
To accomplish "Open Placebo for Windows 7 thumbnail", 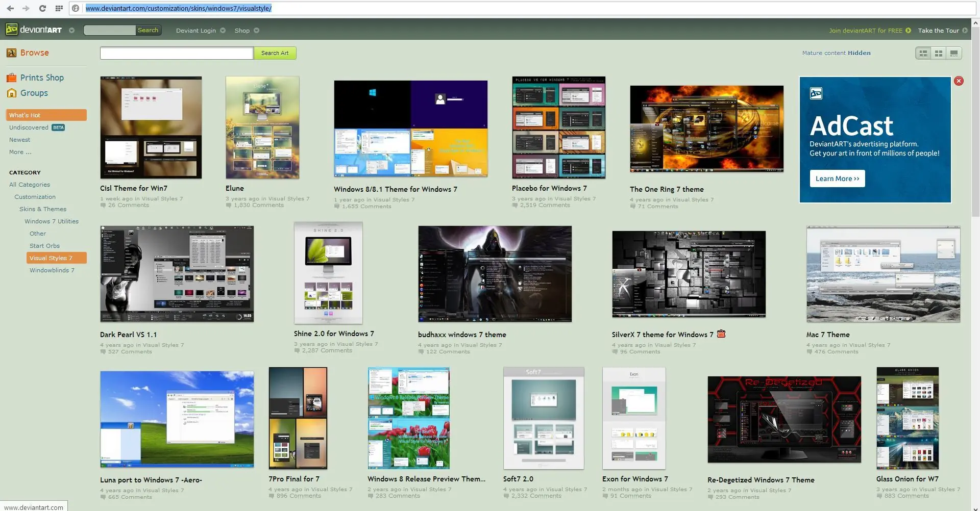I will pyautogui.click(x=559, y=127).
